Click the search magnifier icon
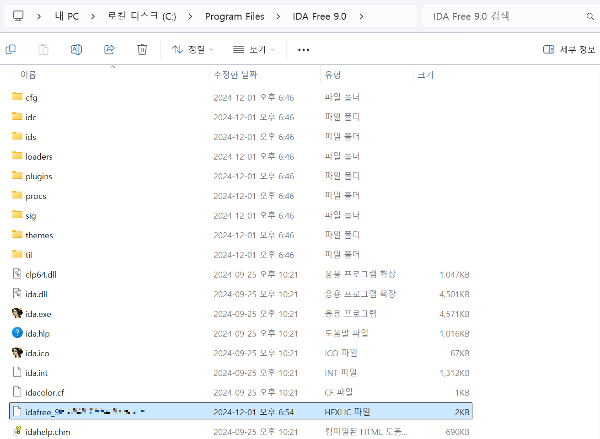 click(590, 16)
